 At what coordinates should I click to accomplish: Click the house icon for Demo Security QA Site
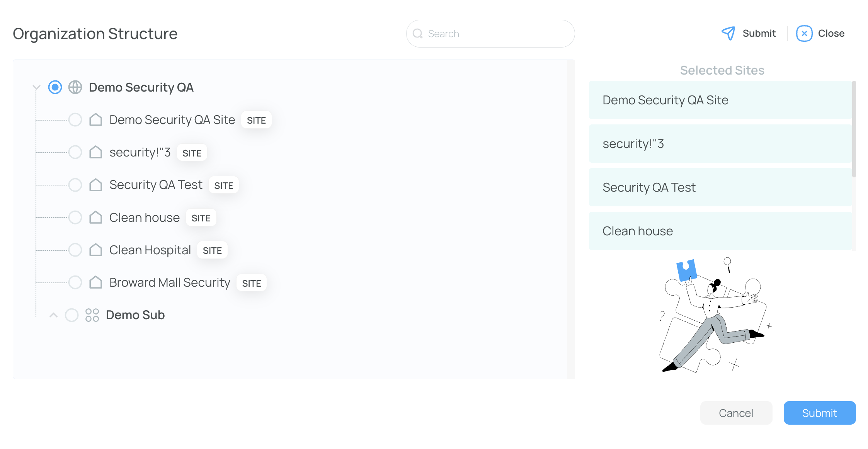95,120
